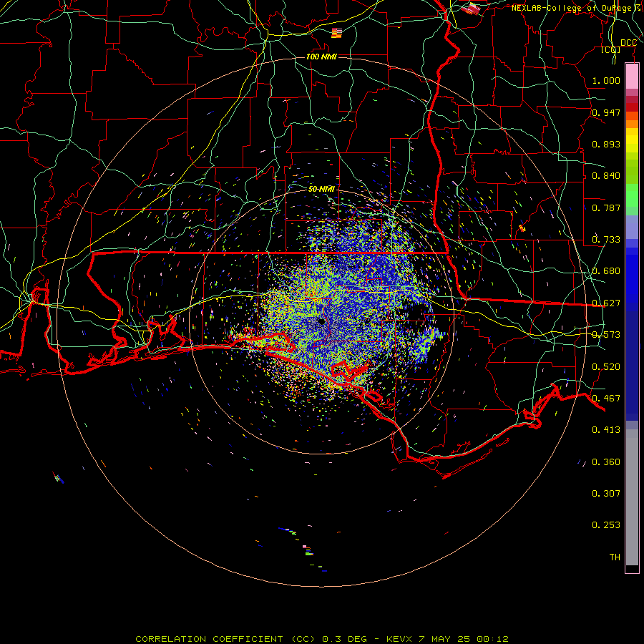Click the 1.000 color scale value
This screenshot has width=644, height=644.
click(x=606, y=80)
